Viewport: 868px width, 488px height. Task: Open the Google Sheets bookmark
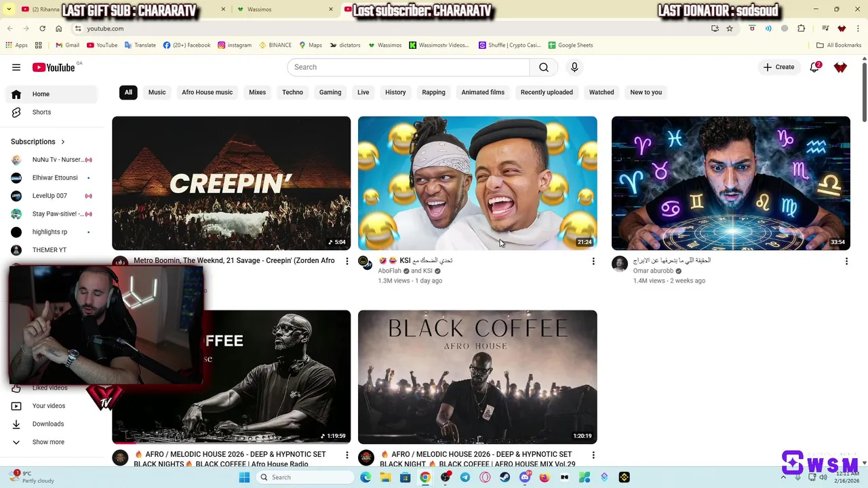(570, 45)
